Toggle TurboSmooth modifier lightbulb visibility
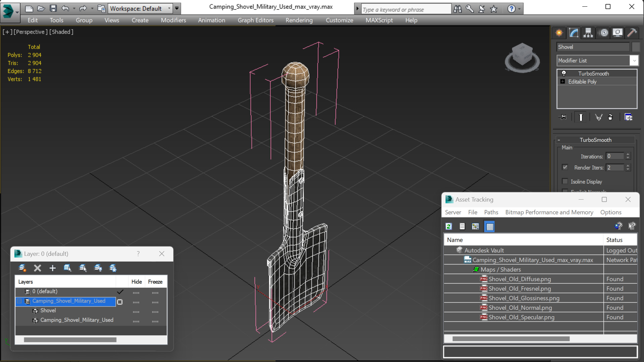The height and width of the screenshot is (362, 644). click(564, 73)
